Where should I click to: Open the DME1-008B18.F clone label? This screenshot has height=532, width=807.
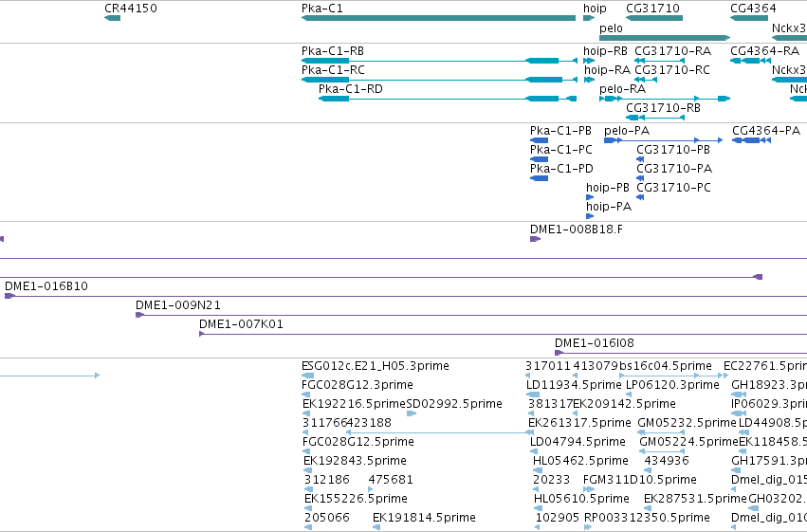(577, 229)
